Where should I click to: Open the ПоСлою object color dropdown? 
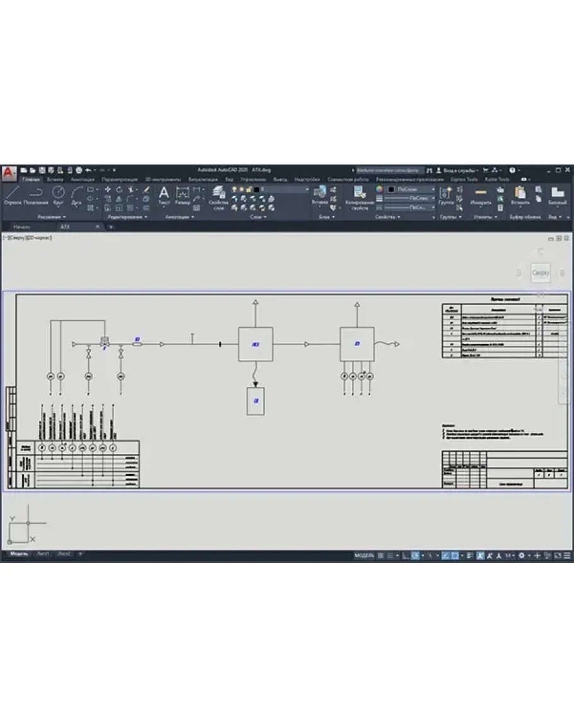pos(413,188)
